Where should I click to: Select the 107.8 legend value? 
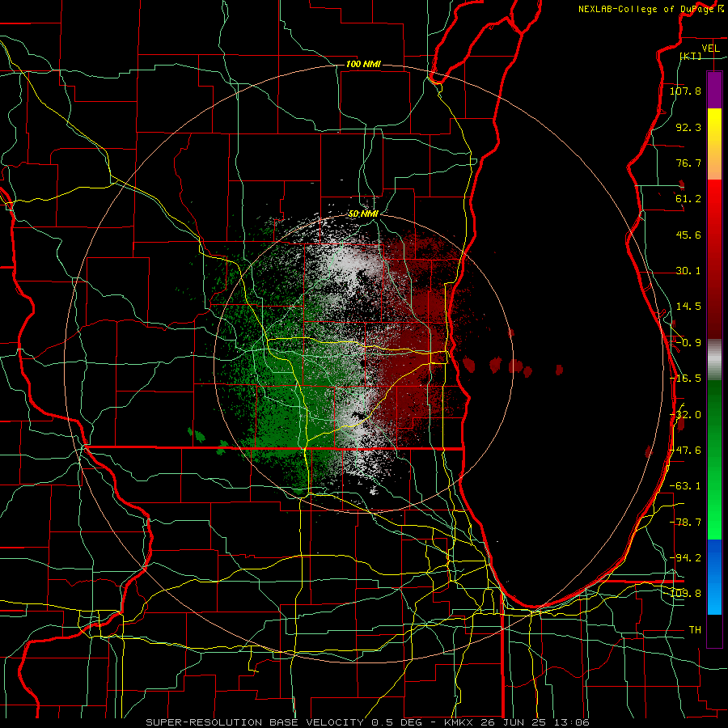(x=685, y=91)
